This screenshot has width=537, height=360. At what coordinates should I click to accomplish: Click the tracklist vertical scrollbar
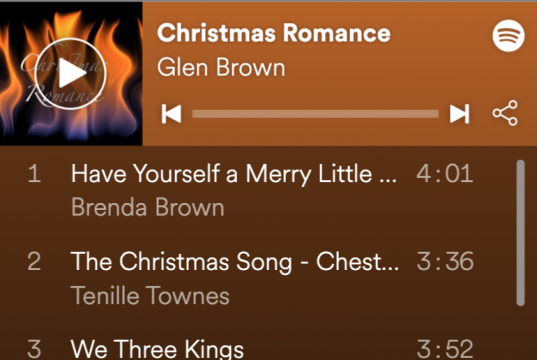tap(521, 233)
